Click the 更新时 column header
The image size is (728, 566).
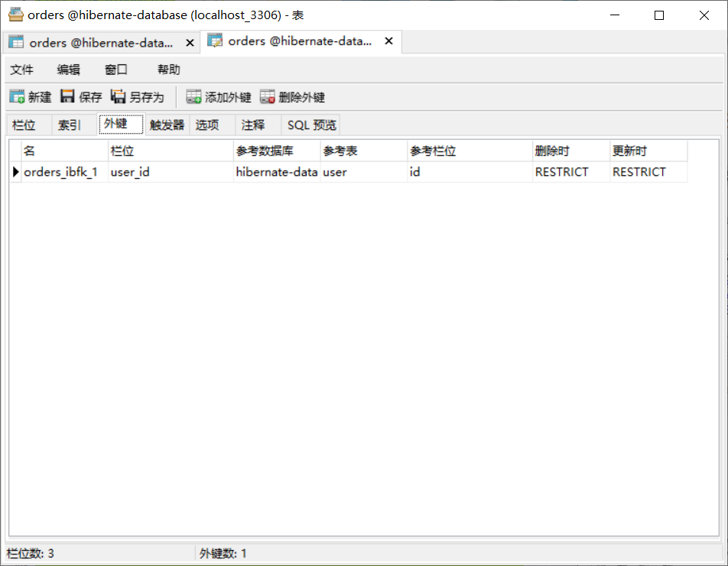pos(648,151)
